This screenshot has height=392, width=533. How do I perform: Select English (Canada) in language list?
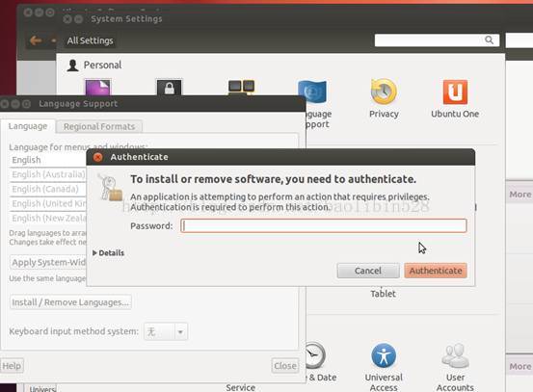47,189
